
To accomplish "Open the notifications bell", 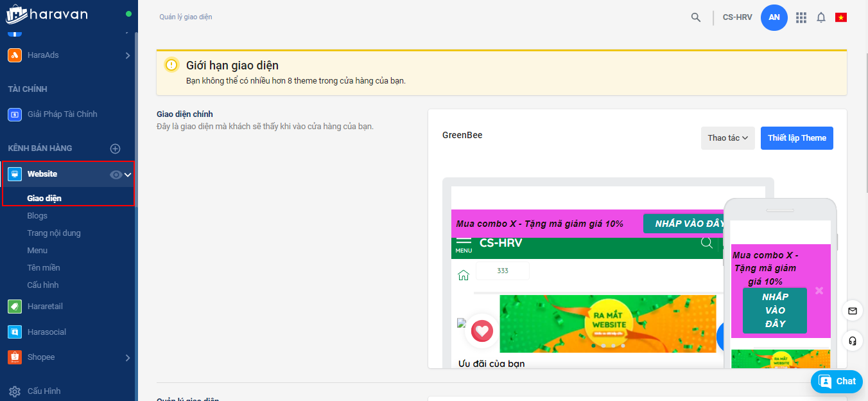I will [x=821, y=17].
